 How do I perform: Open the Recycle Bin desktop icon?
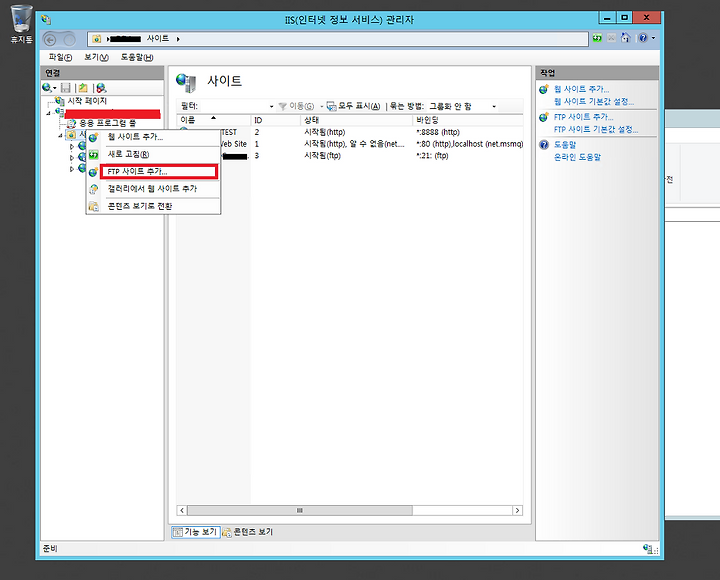(21, 24)
